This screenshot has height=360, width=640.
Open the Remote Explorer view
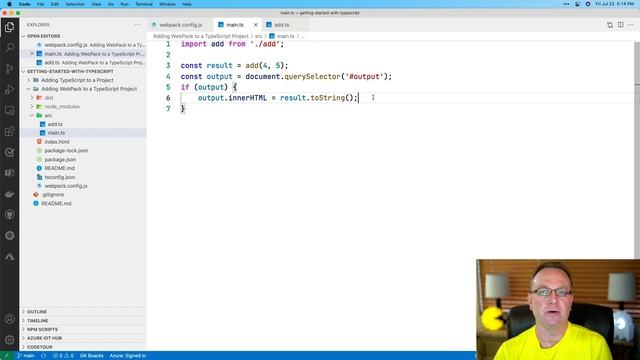point(9,111)
